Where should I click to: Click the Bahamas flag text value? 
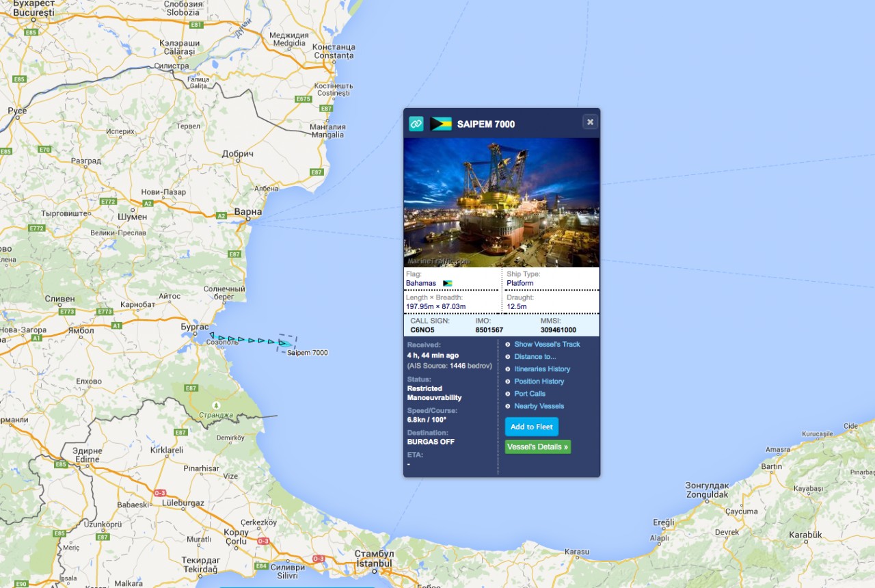tap(421, 283)
